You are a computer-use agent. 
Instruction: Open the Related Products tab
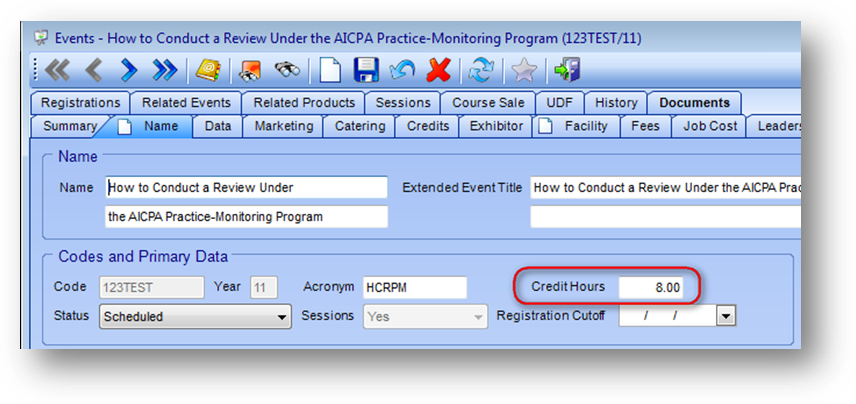pos(304,103)
